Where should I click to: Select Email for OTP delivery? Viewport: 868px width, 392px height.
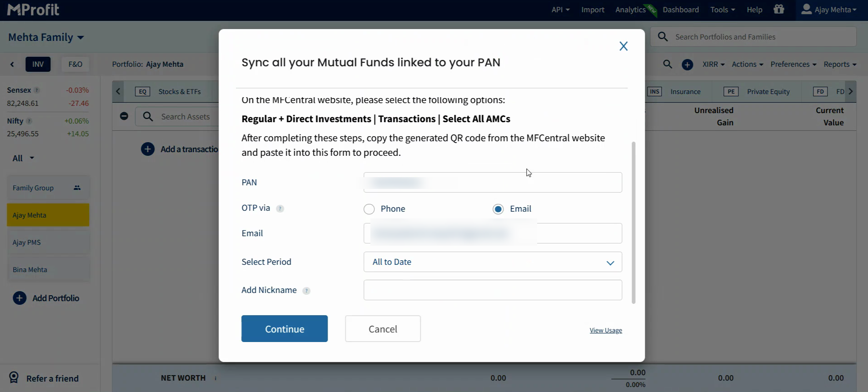coord(498,209)
